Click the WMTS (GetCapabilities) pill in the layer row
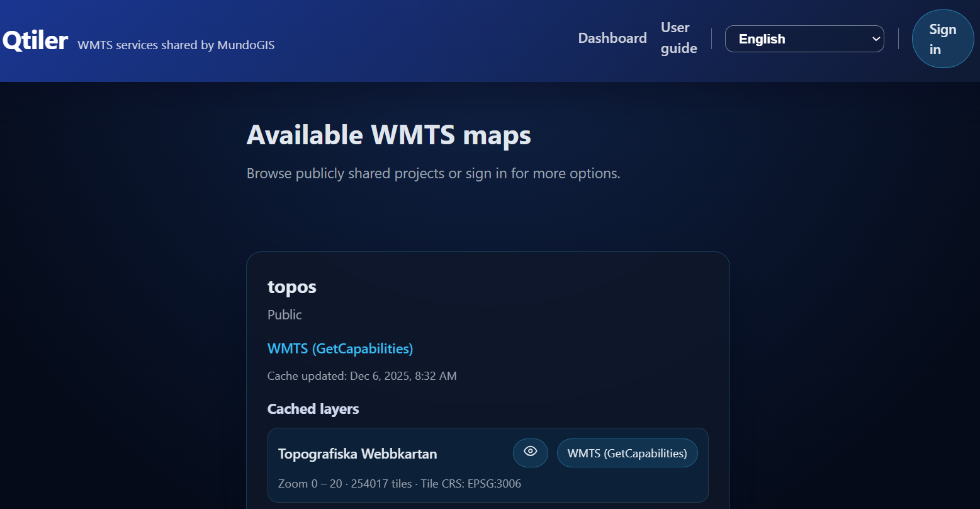 [627, 453]
